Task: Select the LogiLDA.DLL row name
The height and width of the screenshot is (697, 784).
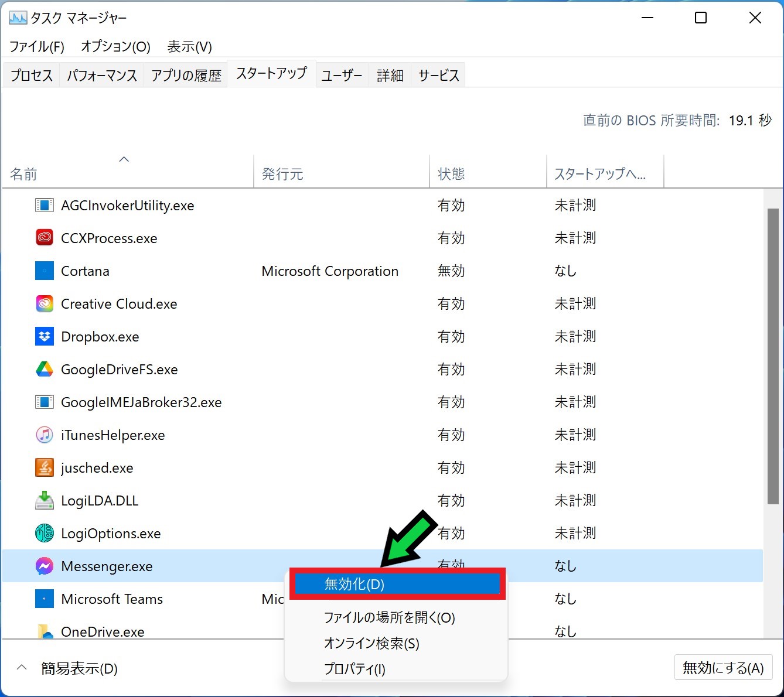Action: click(100, 501)
